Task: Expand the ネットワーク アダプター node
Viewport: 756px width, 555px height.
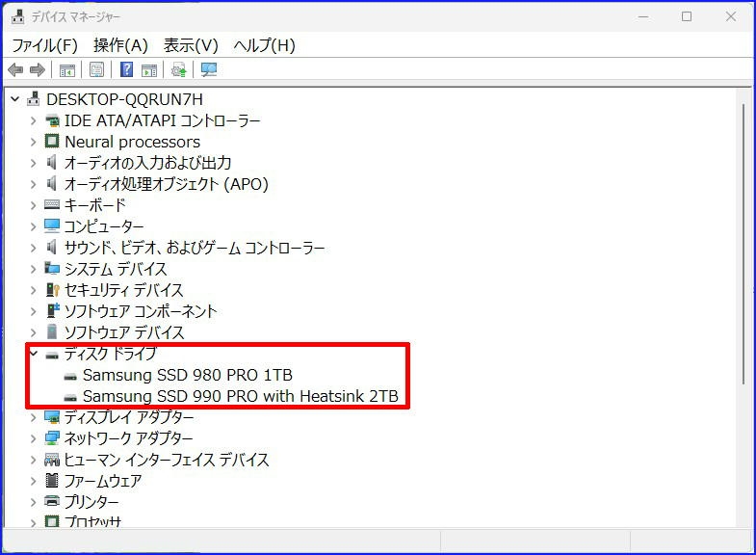Action: point(34,438)
